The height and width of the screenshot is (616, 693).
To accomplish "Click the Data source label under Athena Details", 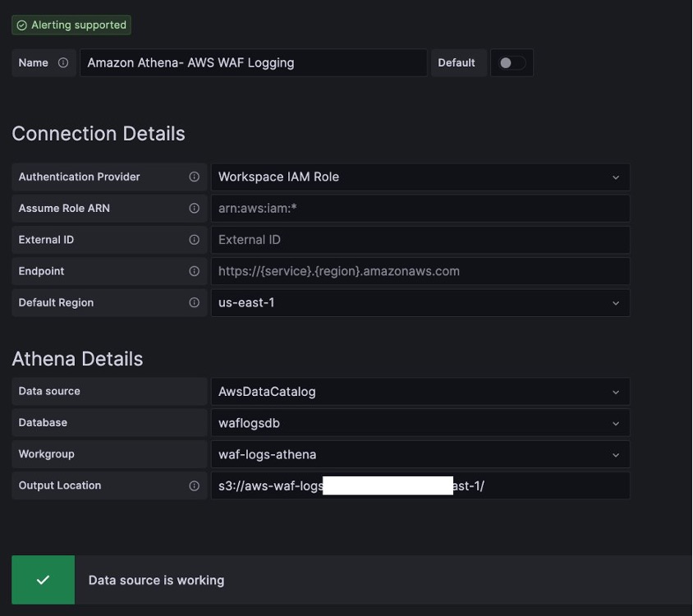I will point(49,391).
